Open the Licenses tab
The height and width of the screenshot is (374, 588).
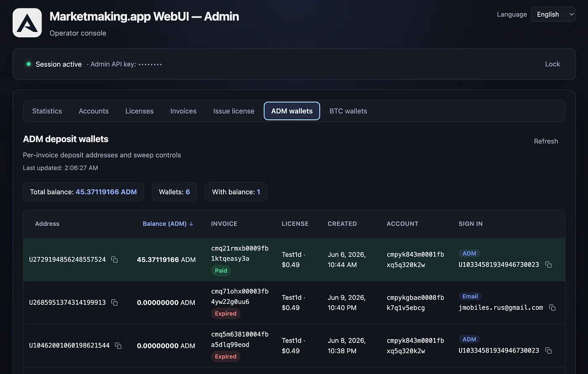139,111
